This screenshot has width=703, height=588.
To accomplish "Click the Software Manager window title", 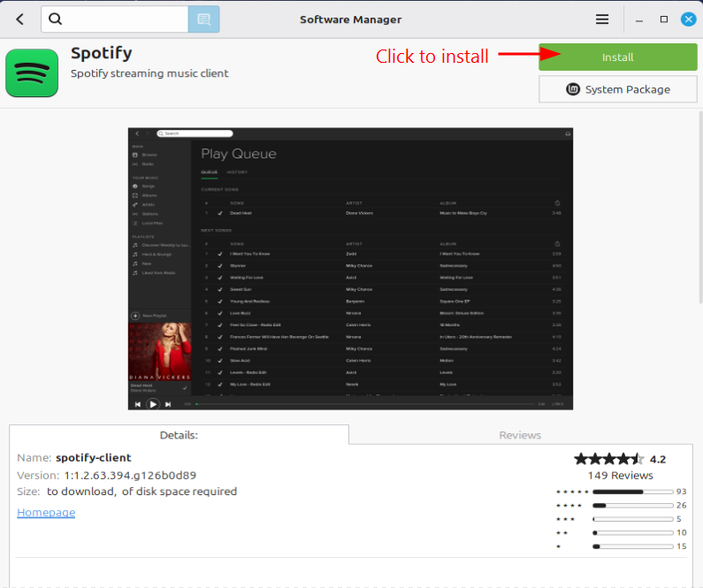I will point(350,19).
